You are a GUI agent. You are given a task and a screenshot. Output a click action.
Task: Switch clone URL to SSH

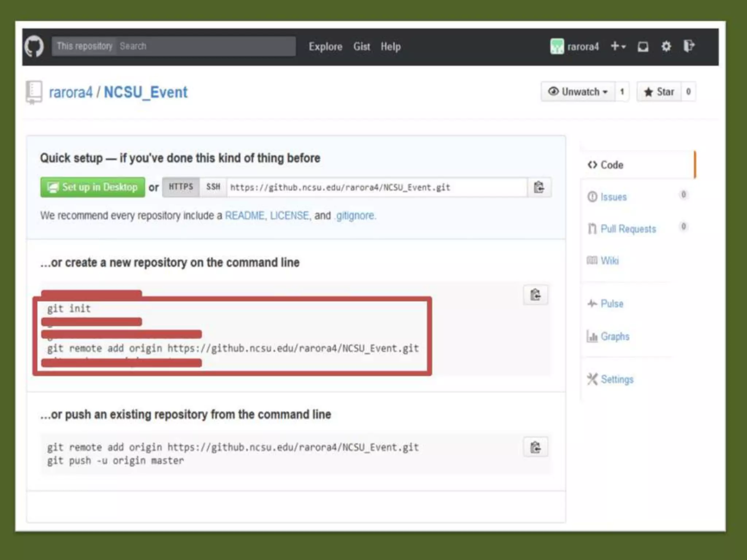(x=213, y=187)
